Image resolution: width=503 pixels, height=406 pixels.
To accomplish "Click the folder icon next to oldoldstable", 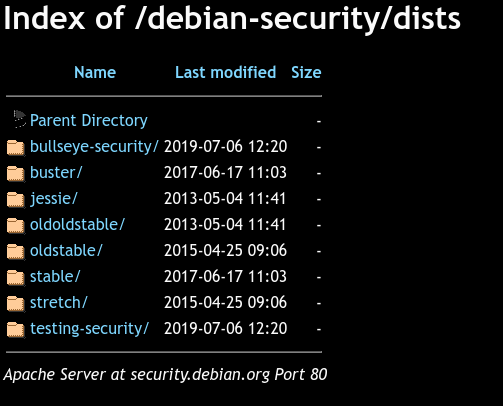I will pyautogui.click(x=16, y=226).
